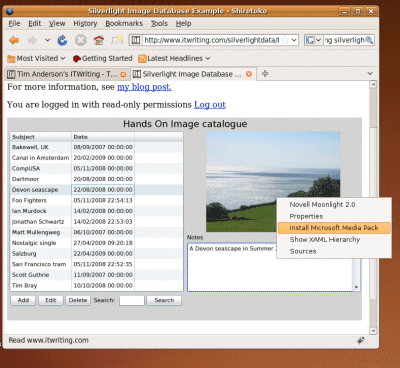Select the 'Dartmoor' row
Screen dimensions: 400x368
click(97, 179)
